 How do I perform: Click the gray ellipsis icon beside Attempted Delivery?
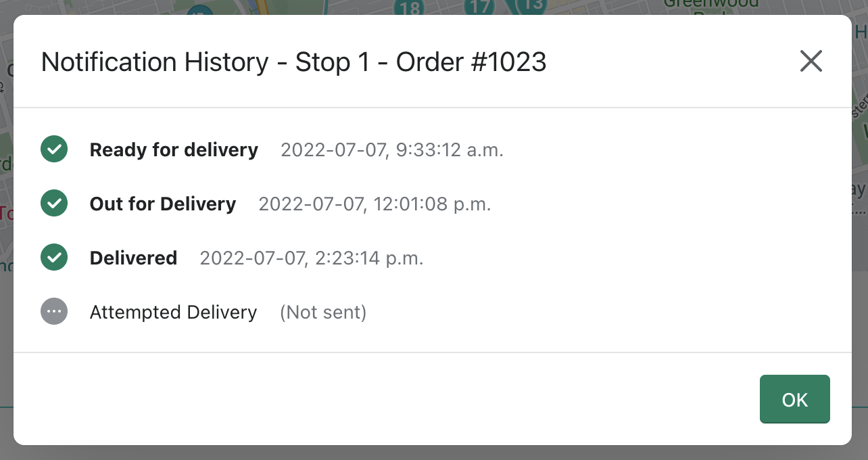point(54,312)
